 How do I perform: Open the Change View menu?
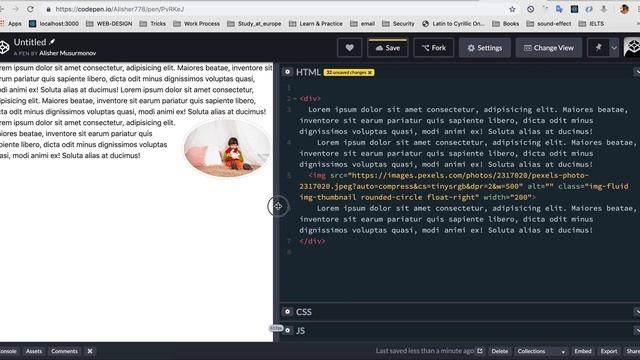pos(549,48)
